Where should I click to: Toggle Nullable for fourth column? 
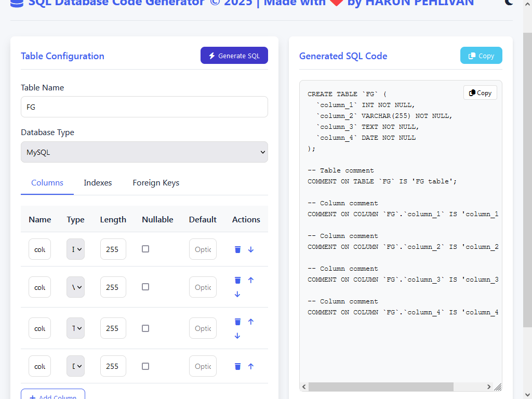(x=145, y=366)
